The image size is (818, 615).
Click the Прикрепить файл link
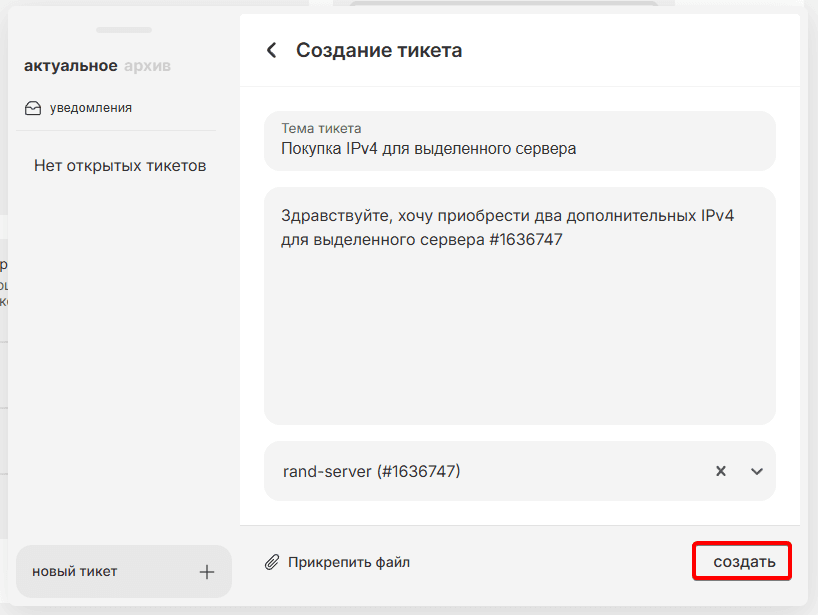[349, 562]
